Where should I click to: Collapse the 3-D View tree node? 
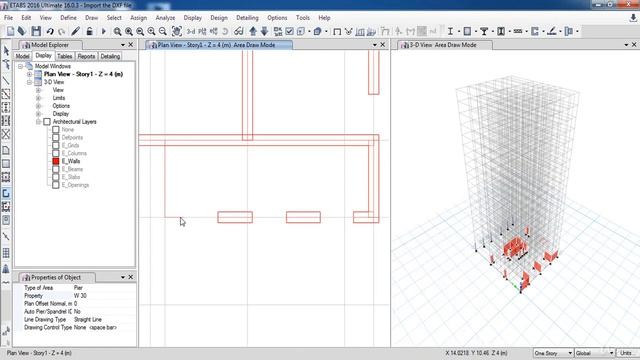(29, 82)
